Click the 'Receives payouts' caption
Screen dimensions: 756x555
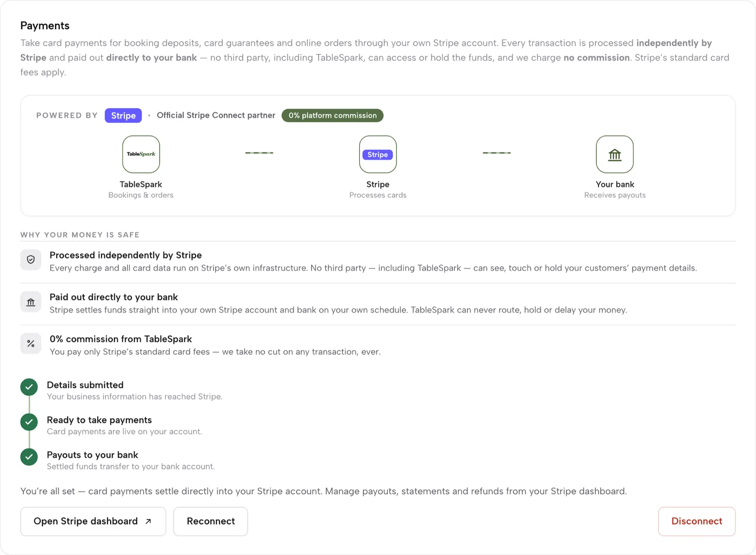tap(615, 195)
